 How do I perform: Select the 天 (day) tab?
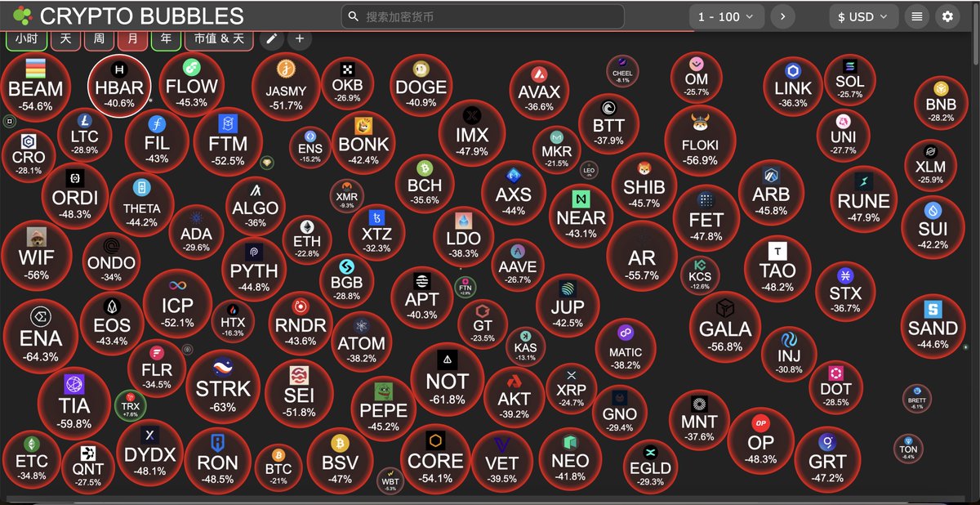pyautogui.click(x=65, y=39)
